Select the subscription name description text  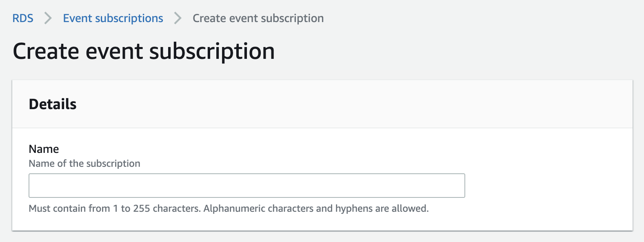(84, 163)
